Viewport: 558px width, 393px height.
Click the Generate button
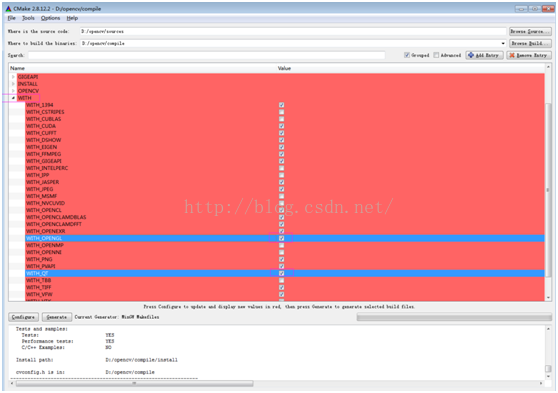pos(57,317)
